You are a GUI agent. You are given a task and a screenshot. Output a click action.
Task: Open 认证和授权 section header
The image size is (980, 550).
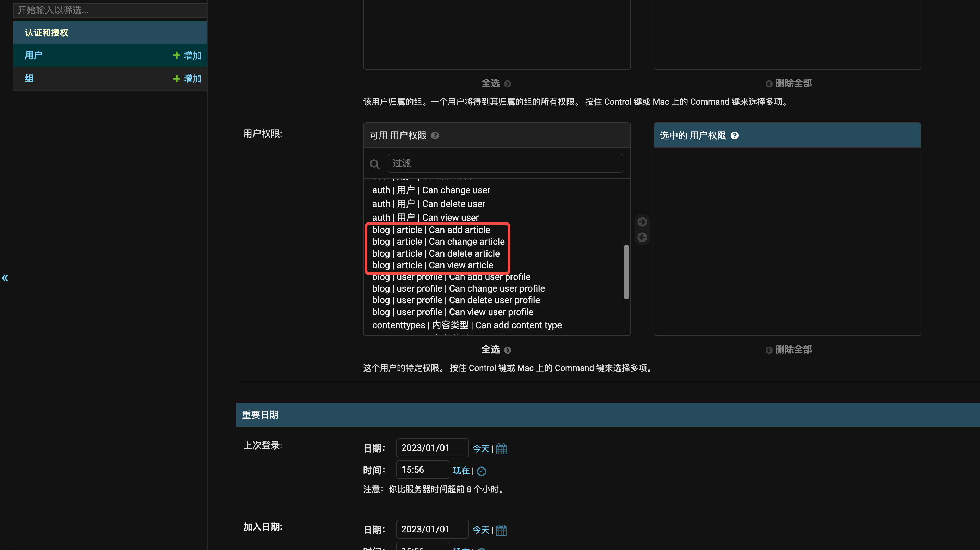point(47,33)
